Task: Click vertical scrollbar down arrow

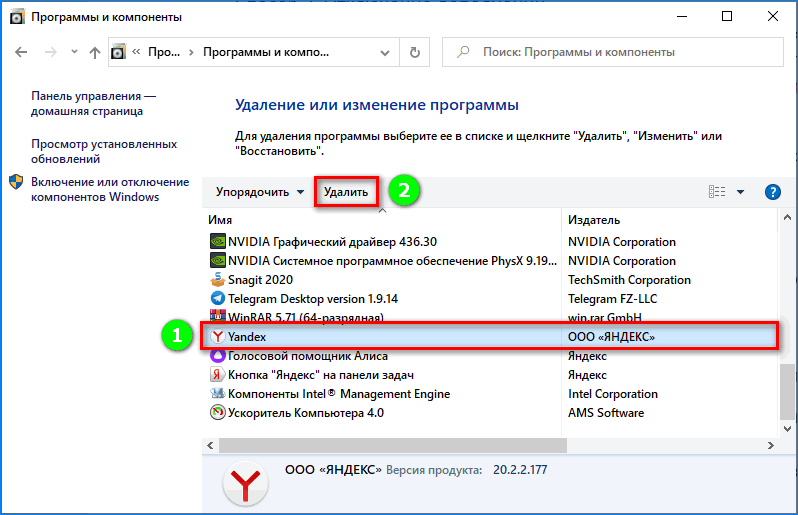Action: click(787, 429)
